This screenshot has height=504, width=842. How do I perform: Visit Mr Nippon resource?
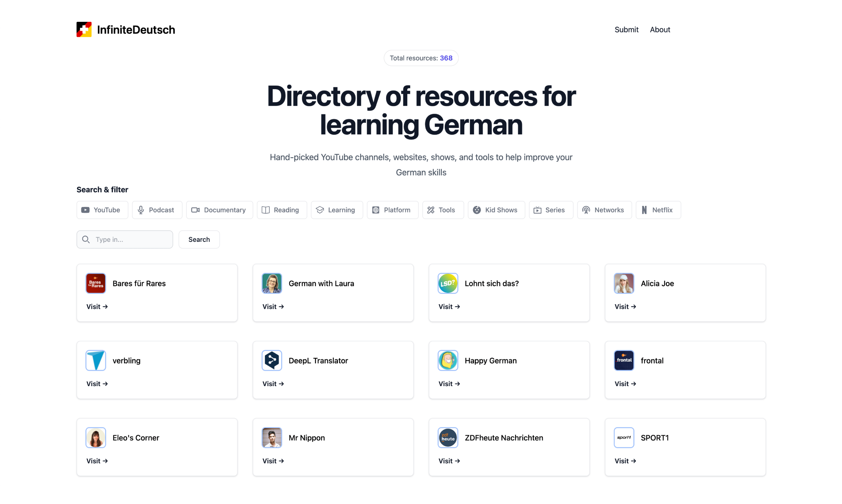pos(273,461)
